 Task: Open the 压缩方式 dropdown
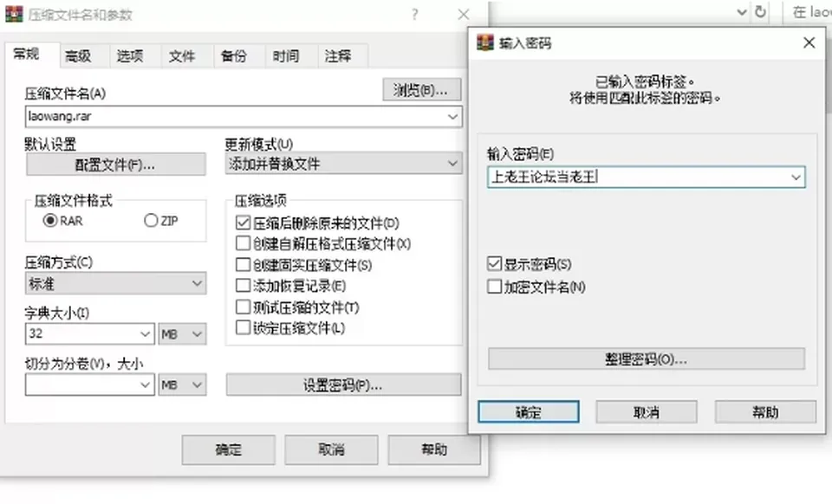pos(115,283)
